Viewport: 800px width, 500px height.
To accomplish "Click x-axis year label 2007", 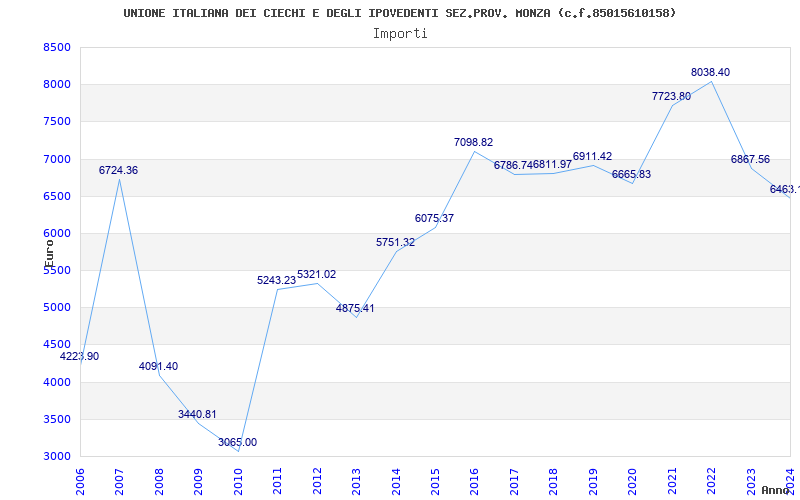I will tap(119, 481).
